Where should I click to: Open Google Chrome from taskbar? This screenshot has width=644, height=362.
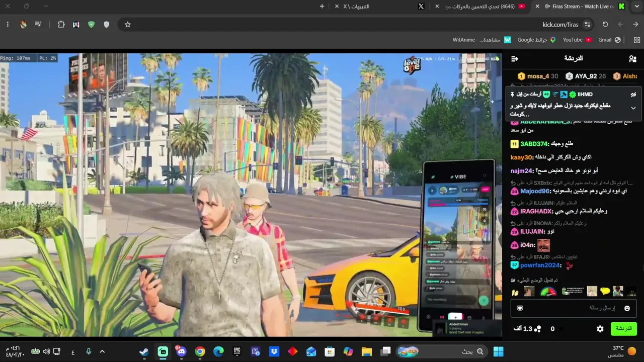tap(200, 351)
